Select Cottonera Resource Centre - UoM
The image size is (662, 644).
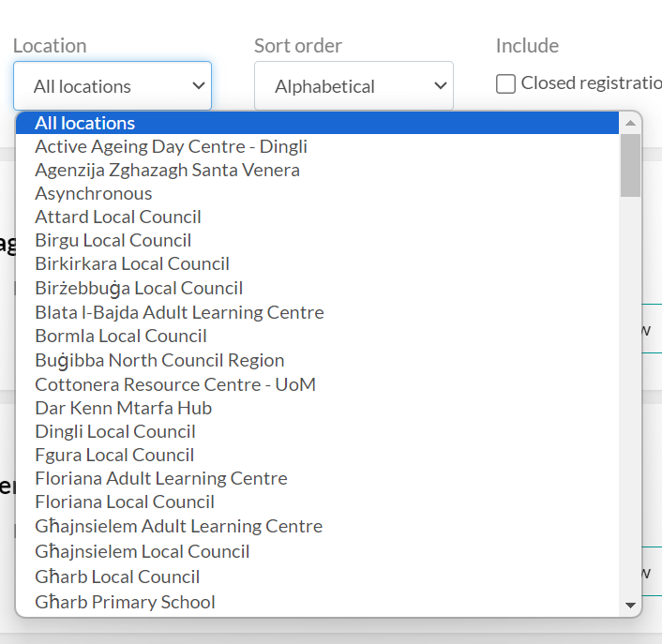(x=175, y=384)
